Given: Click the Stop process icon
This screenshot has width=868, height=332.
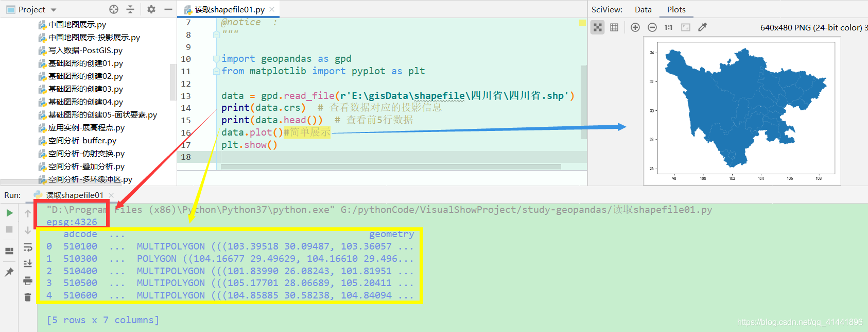Looking at the screenshot, I should (9, 229).
